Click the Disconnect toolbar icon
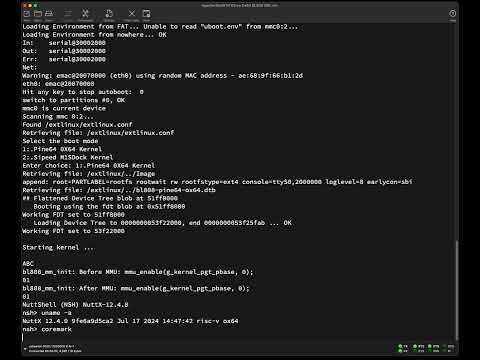Image resolution: width=480 pixels, height=360 pixels. 85,14
